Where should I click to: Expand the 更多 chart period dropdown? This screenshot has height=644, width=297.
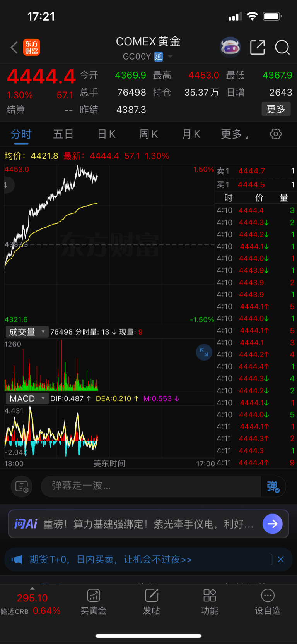coord(234,134)
